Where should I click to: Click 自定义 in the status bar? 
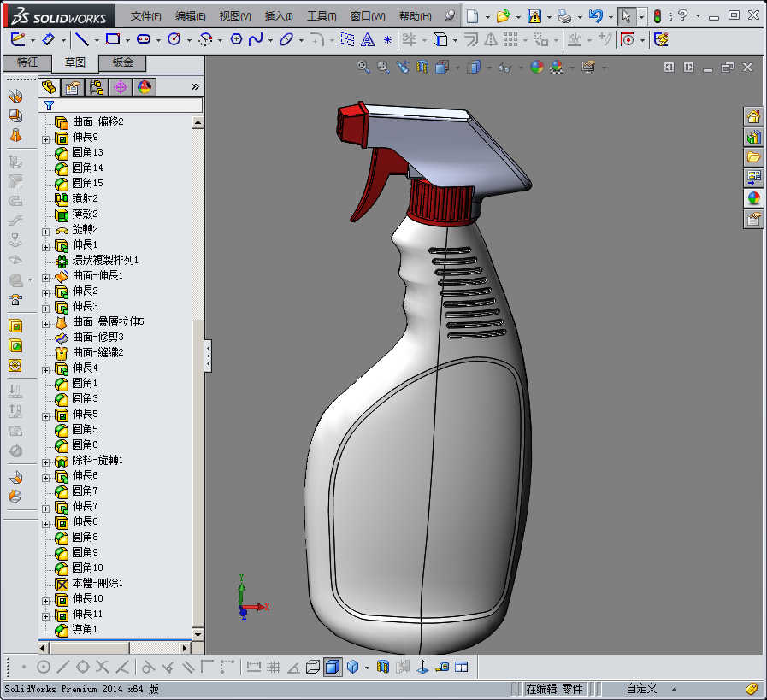coord(642,689)
